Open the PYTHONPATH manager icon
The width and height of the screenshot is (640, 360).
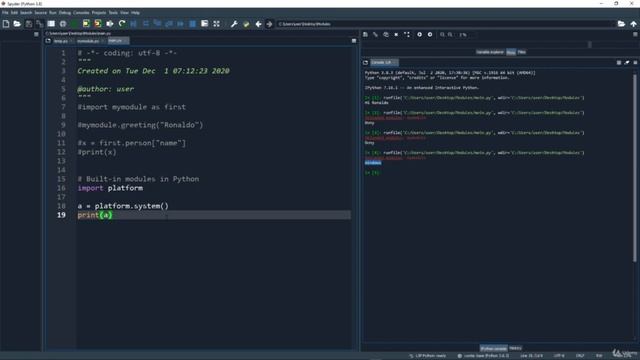coord(246,24)
